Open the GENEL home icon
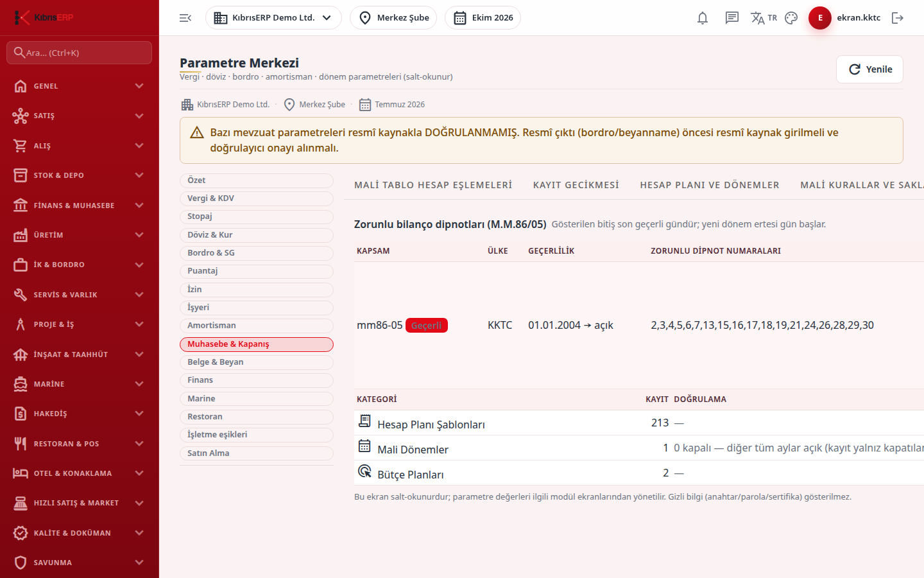This screenshot has width=924, height=578. [21, 86]
